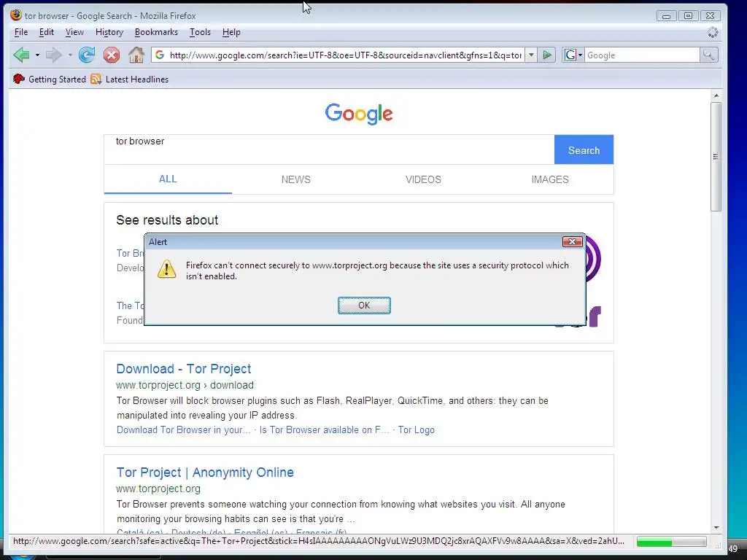The height and width of the screenshot is (560, 747).
Task: Click the Google logo on the page
Action: tap(359, 114)
